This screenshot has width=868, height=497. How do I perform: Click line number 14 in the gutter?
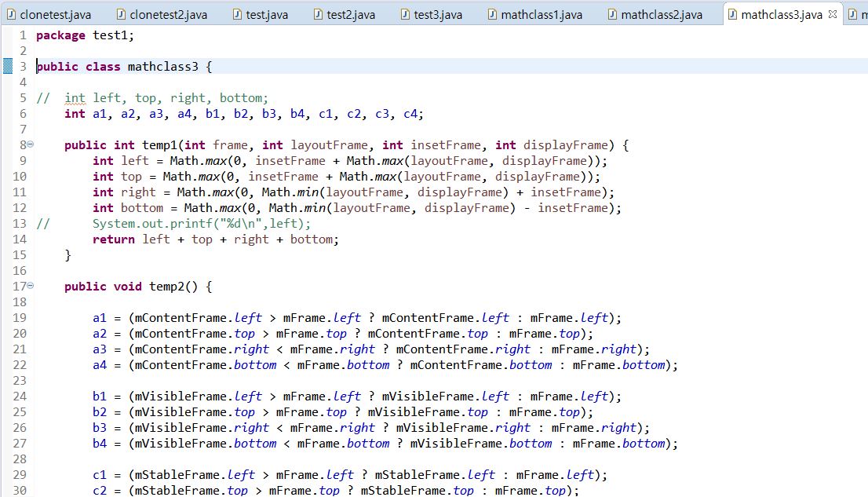[x=20, y=239]
